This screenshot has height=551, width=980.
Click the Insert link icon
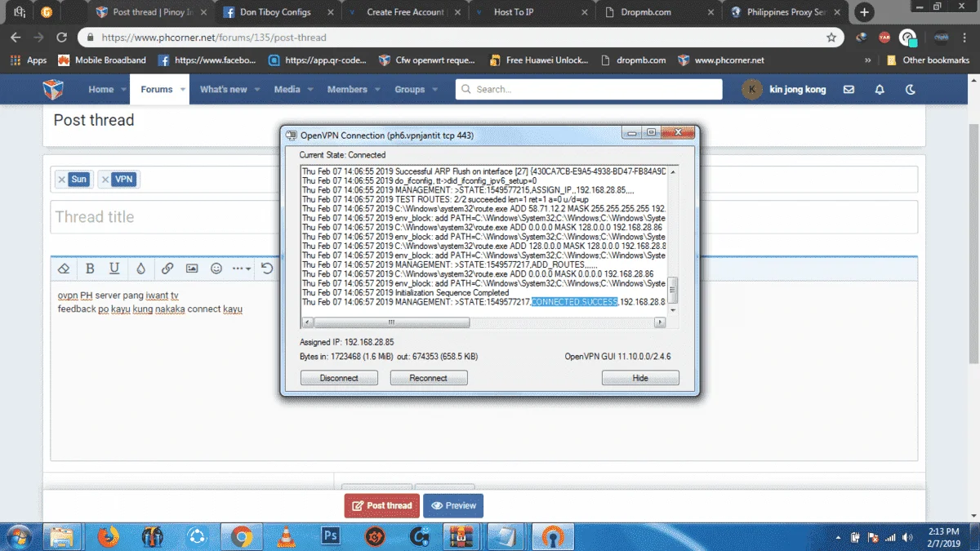[x=167, y=269]
